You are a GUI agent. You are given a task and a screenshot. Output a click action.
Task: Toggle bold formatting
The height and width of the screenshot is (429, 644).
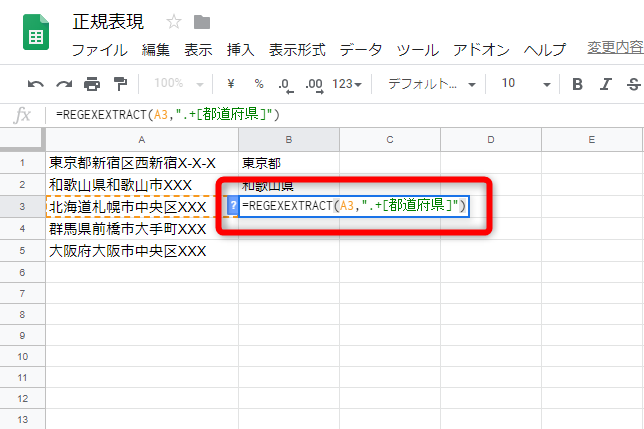(x=577, y=84)
